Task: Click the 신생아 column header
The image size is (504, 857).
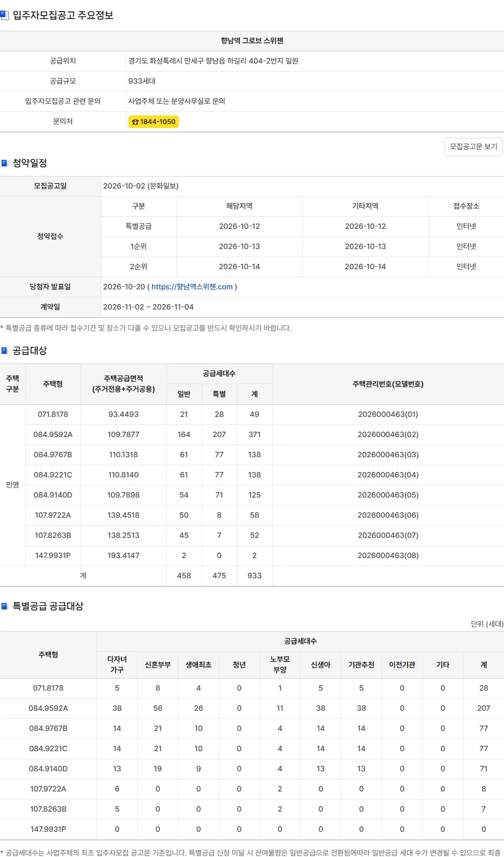Action: point(321,665)
